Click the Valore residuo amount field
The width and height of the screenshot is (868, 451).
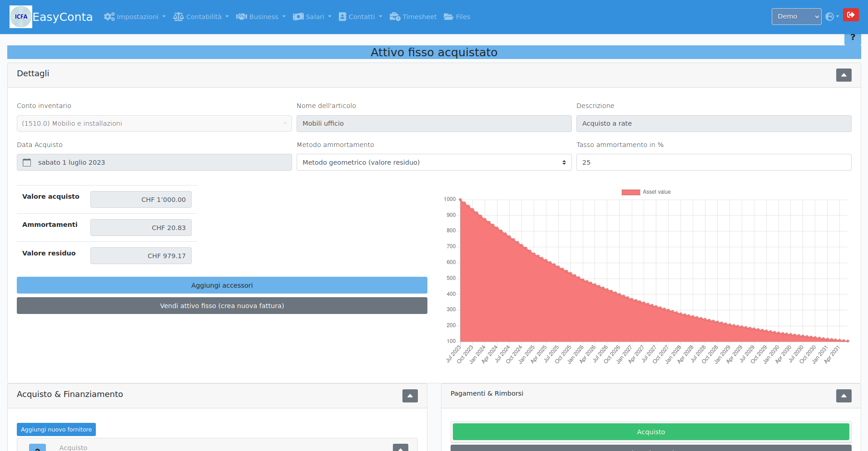pos(141,256)
